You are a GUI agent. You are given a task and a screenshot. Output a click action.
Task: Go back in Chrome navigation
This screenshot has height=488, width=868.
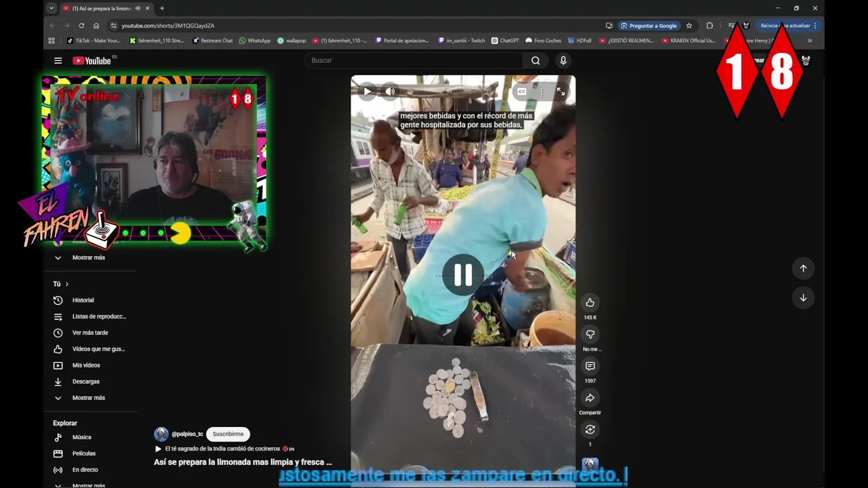coord(52,26)
